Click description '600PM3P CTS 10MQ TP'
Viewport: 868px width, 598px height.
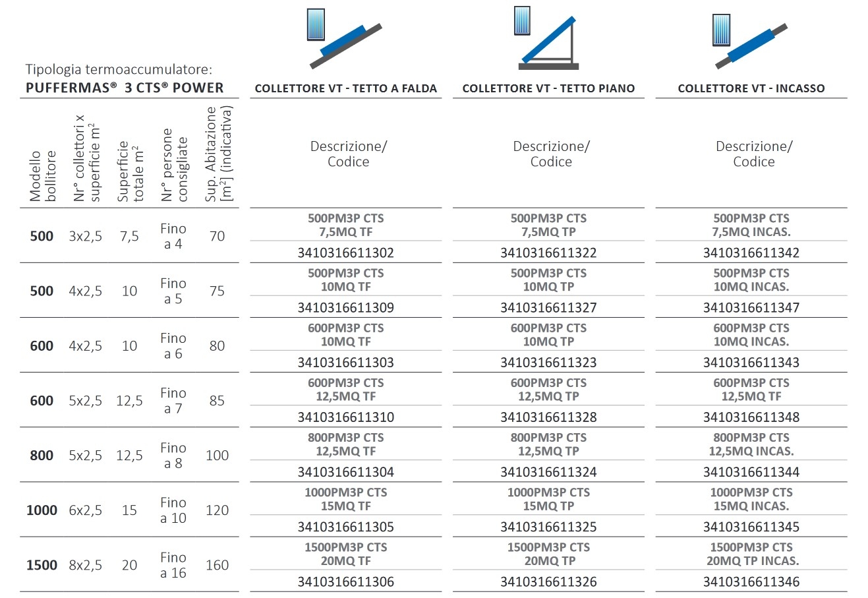click(549, 334)
